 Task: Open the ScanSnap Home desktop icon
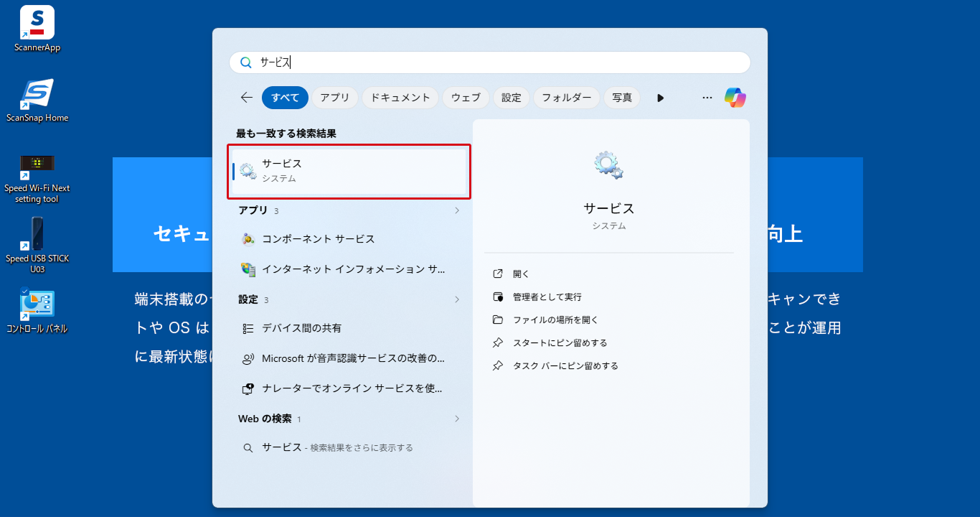coord(37,100)
